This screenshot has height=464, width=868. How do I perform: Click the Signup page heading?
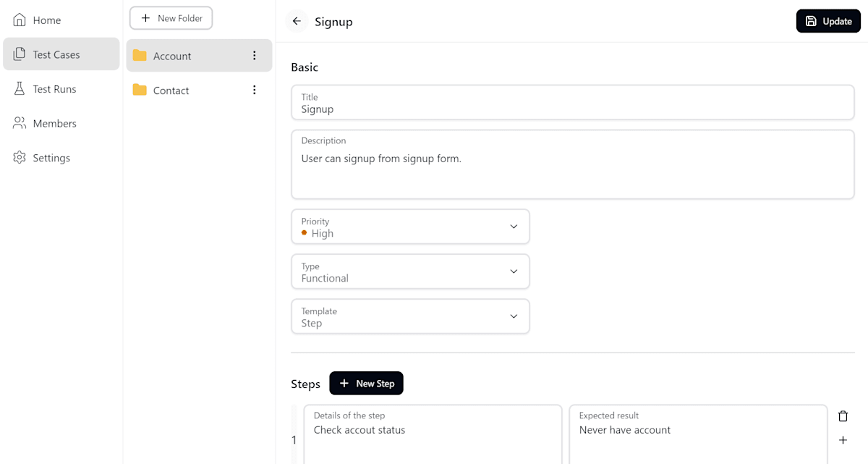pos(333,22)
